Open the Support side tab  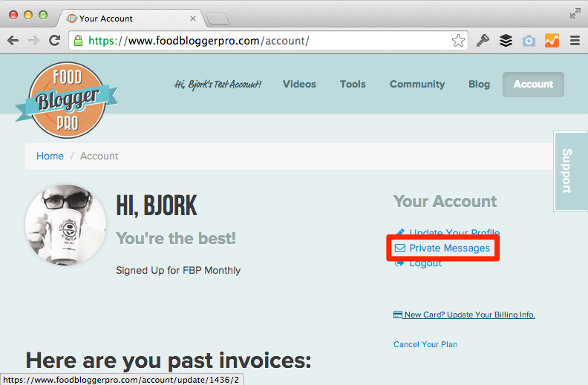(x=570, y=171)
